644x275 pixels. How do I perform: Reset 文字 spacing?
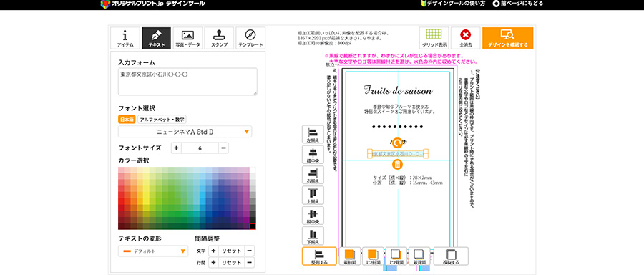click(x=231, y=251)
